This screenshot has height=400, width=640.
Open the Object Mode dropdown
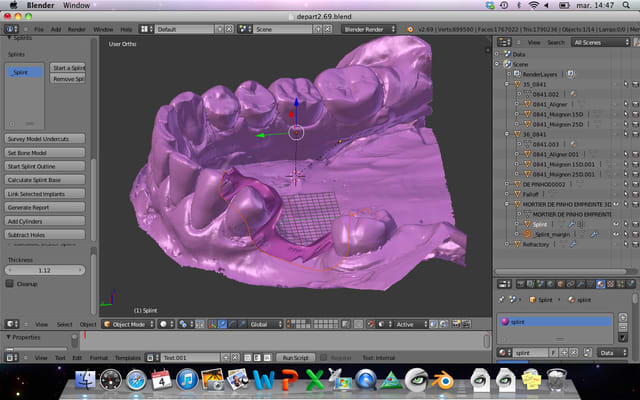[x=129, y=324]
